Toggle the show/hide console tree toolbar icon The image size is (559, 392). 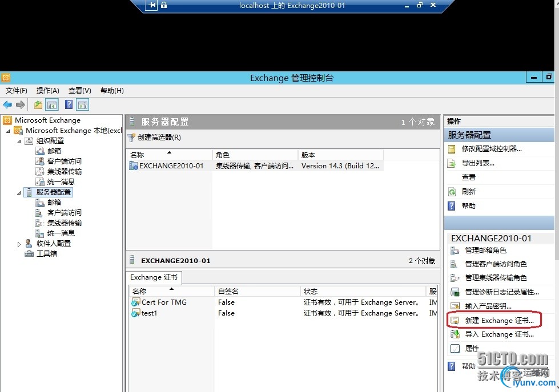point(52,105)
